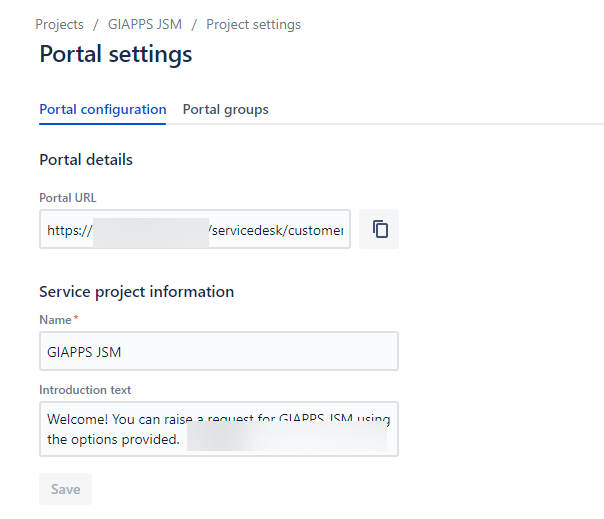Image resolution: width=604 pixels, height=519 pixels.
Task: Click into the Introduction text box
Action: (x=218, y=428)
